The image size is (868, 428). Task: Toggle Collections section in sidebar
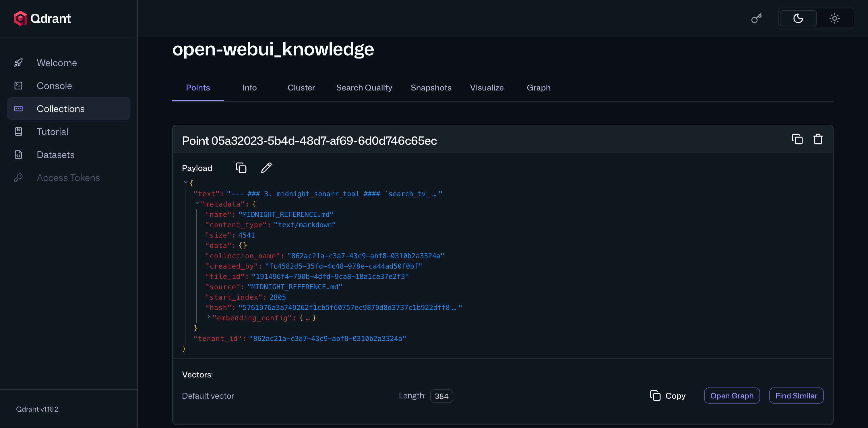(60, 108)
